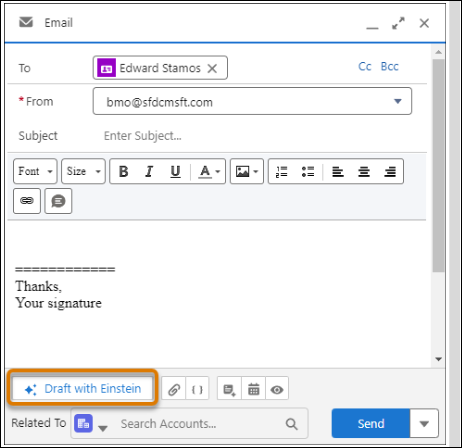Screen dimensions: 462x448
Task: Click the insert link icon
Action: click(27, 201)
